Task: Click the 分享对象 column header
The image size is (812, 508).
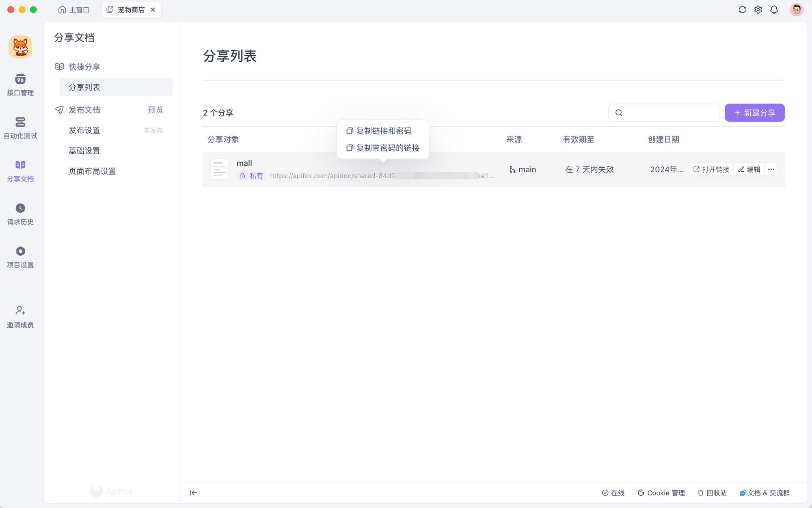Action: (223, 139)
